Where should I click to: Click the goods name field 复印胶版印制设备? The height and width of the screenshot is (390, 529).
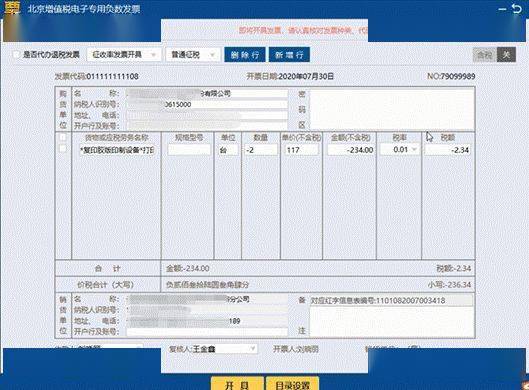117,150
